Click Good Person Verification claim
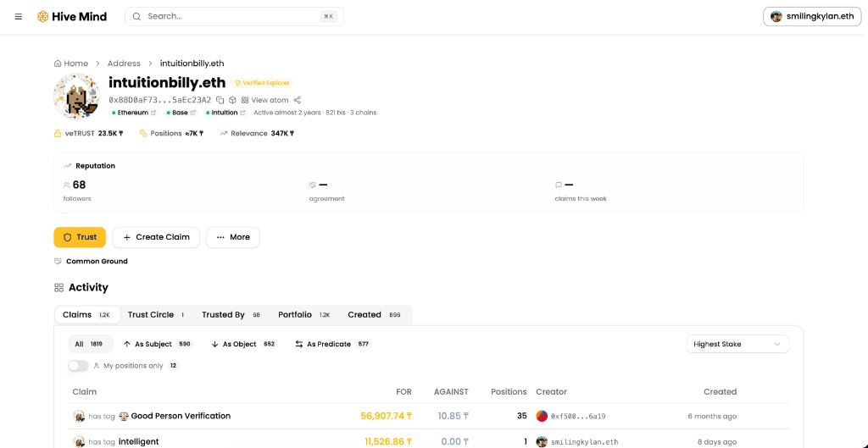 pos(181,416)
